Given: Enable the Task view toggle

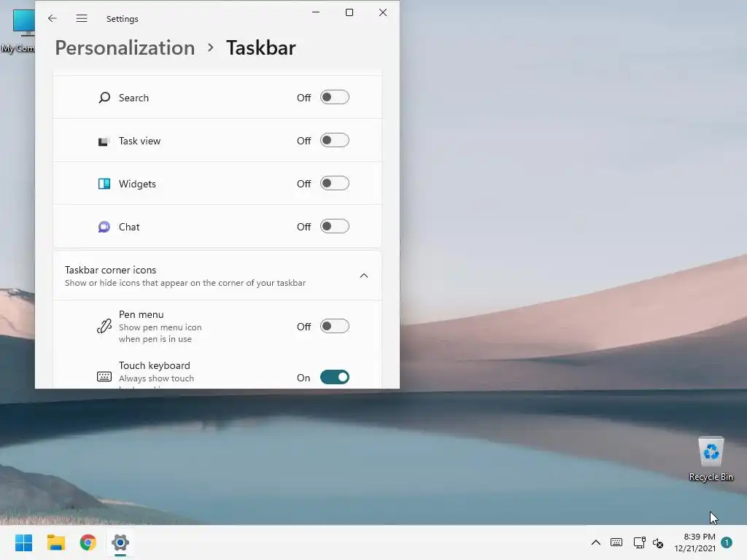Looking at the screenshot, I should pos(334,141).
